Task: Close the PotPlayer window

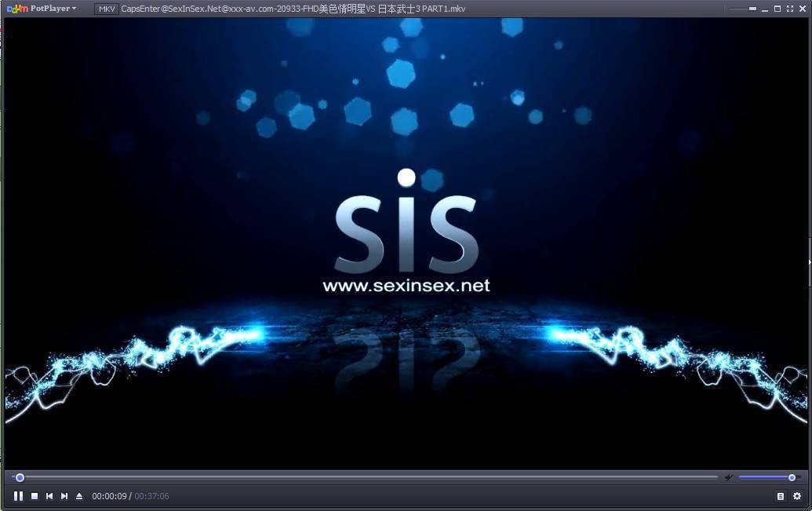Action: coord(802,9)
